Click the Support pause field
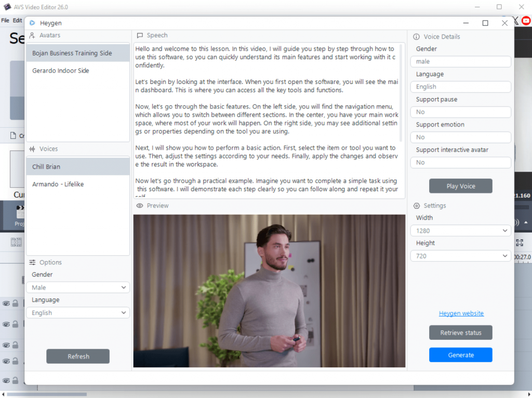The height and width of the screenshot is (398, 532). [460, 112]
